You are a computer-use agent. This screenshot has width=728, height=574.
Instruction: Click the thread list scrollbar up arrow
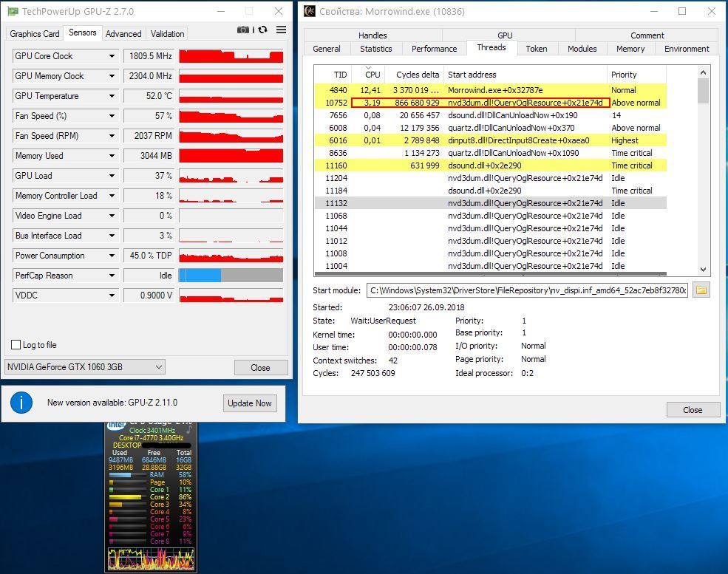coord(703,72)
